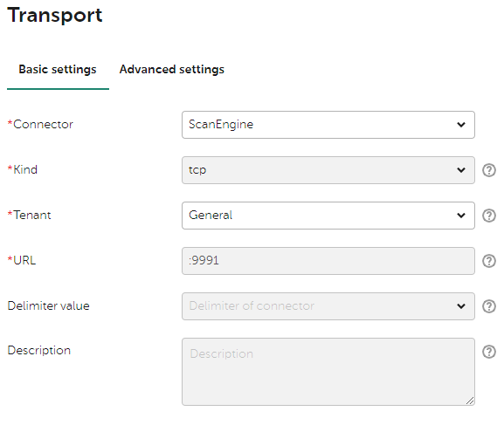
Task: Open the Tenant dropdown showing General
Action: point(328,216)
